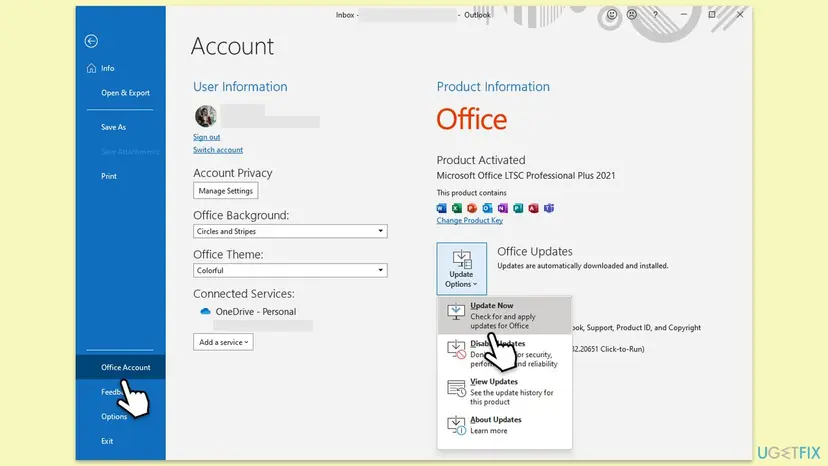Open the Open & Export page

pyautogui.click(x=125, y=92)
